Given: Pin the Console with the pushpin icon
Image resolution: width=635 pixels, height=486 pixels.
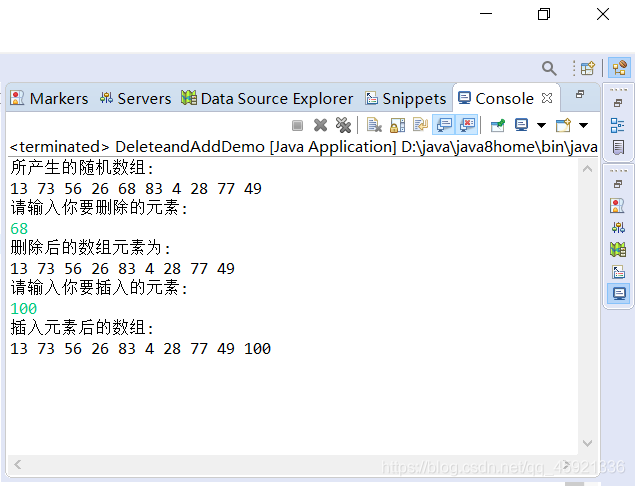Looking at the screenshot, I should (x=498, y=125).
